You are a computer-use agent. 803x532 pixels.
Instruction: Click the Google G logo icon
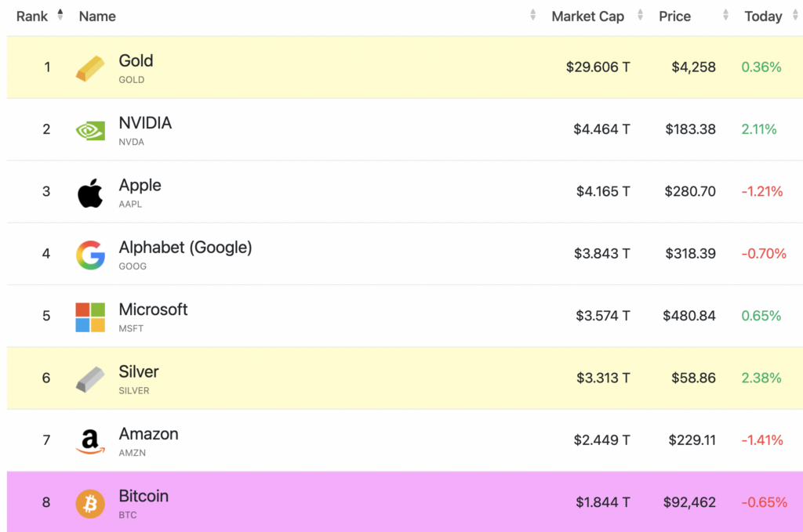90,255
